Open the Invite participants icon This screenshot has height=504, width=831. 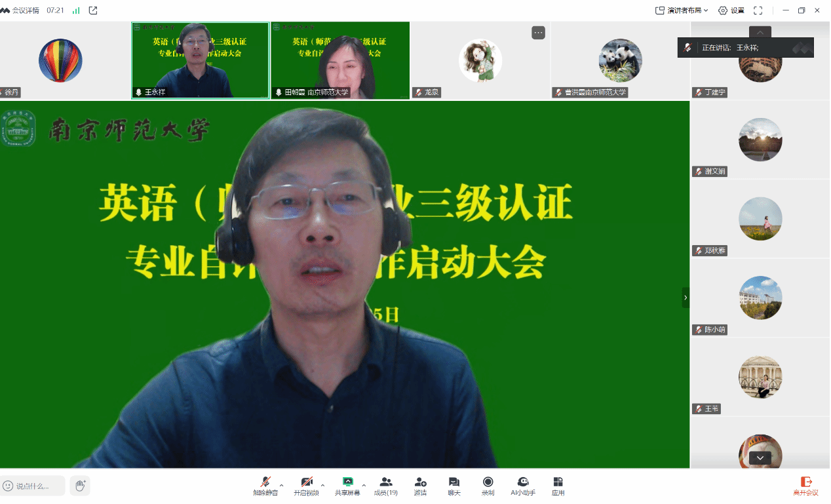pyautogui.click(x=420, y=486)
